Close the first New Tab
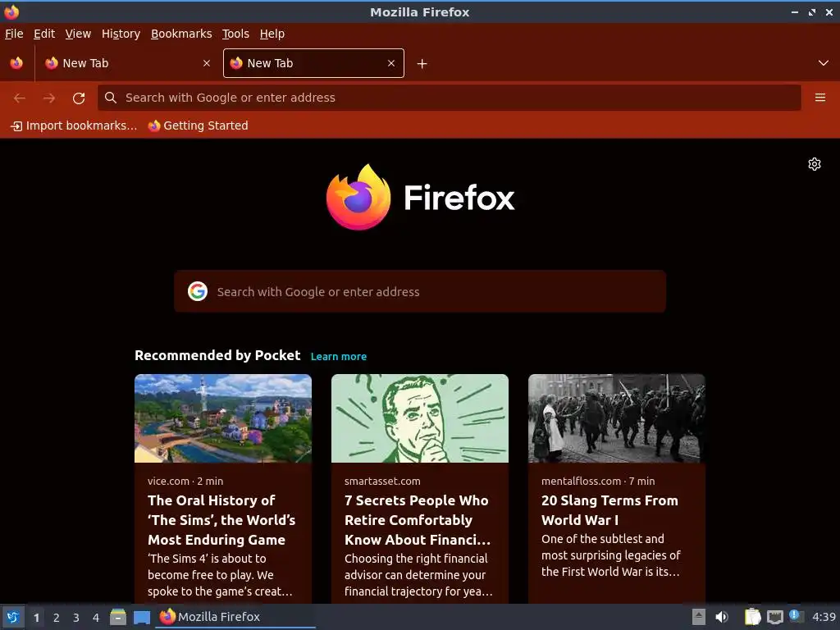This screenshot has width=840, height=630. click(x=207, y=63)
